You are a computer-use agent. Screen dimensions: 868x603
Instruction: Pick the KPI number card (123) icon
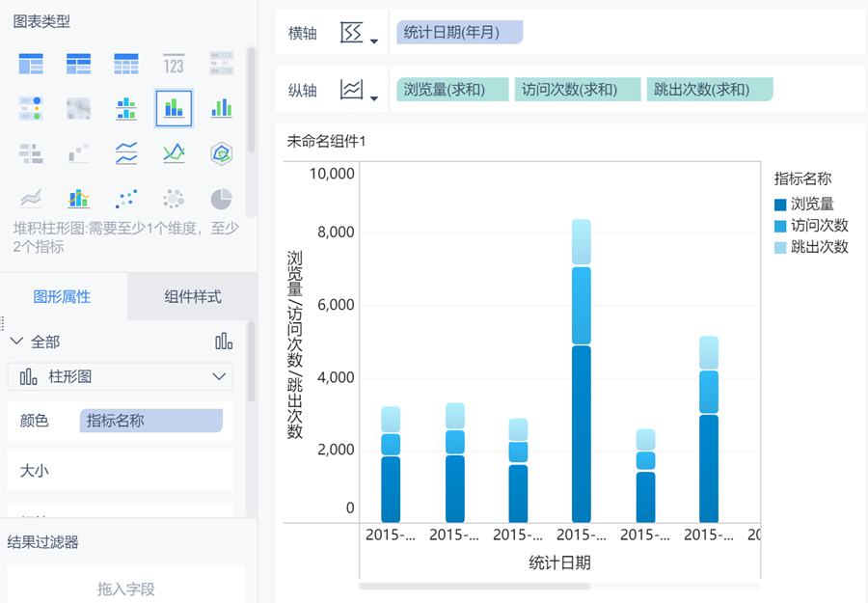click(174, 65)
